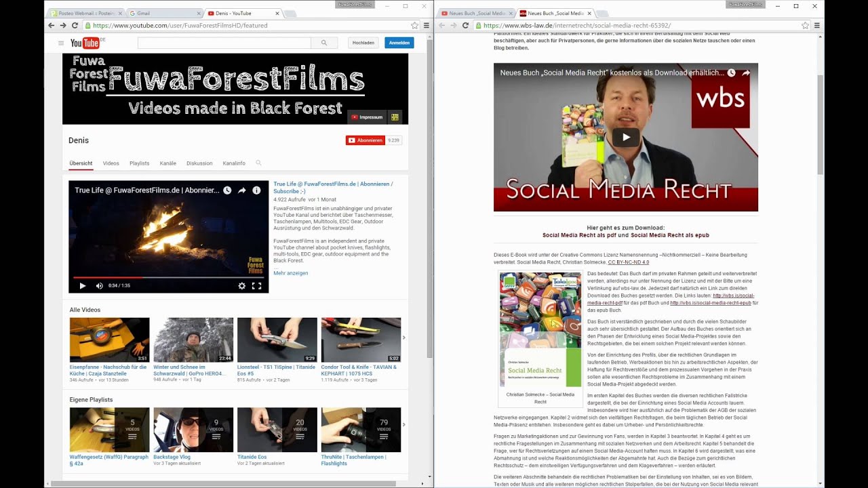This screenshot has height=488, width=868.
Task: Click the channel banner link icon beside Impressum
Action: (395, 117)
